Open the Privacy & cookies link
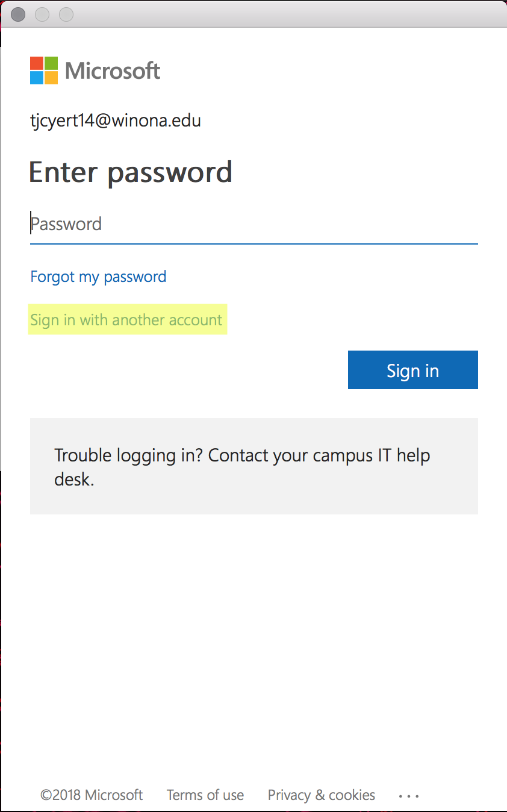 click(x=322, y=795)
